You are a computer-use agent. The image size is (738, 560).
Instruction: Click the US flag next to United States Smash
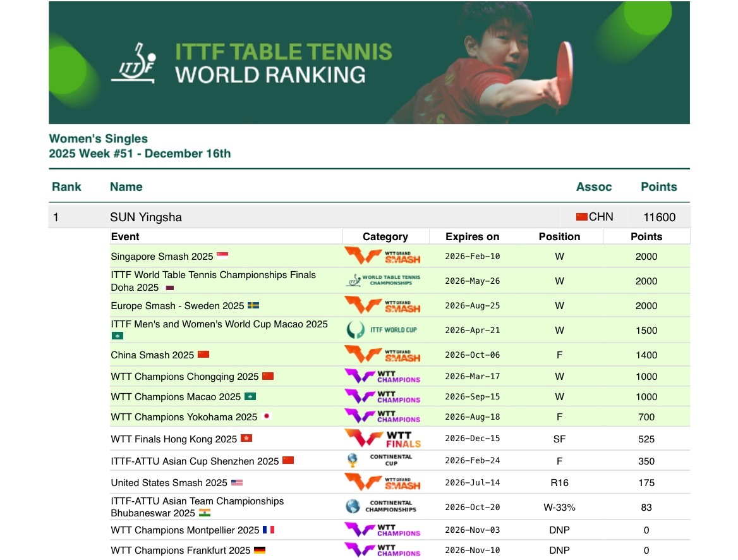pos(237,482)
